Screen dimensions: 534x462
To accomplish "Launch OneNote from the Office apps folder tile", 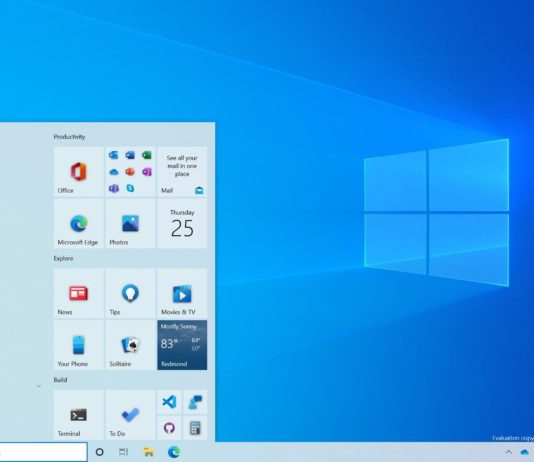I will click(147, 172).
